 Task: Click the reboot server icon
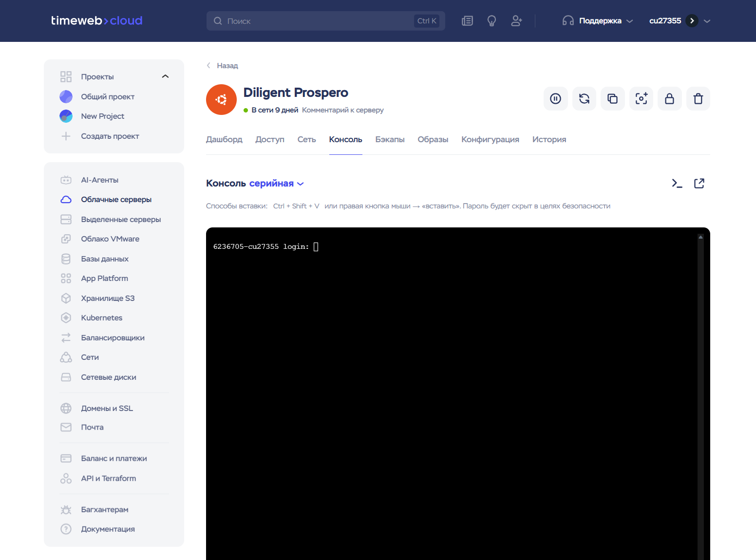pos(584,99)
